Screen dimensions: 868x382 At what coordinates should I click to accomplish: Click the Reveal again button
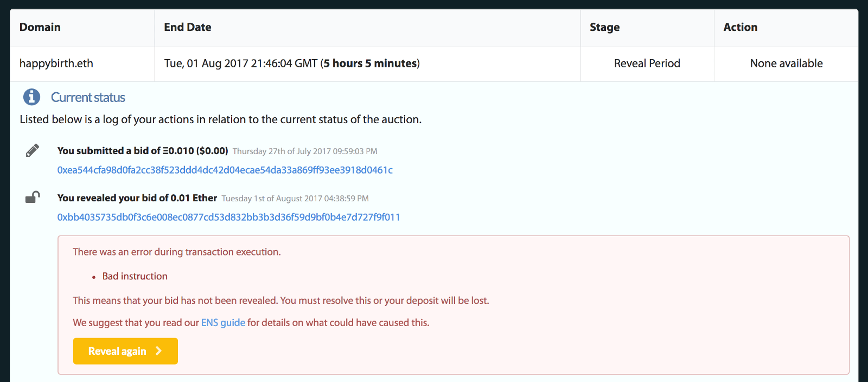point(125,351)
